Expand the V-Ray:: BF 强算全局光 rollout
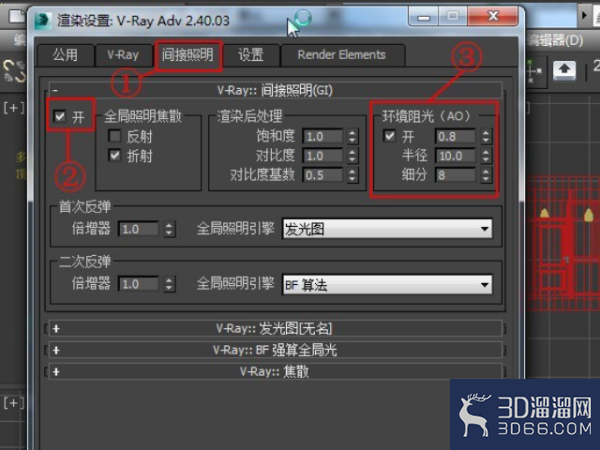Viewport: 600px width, 450px height. point(275,350)
